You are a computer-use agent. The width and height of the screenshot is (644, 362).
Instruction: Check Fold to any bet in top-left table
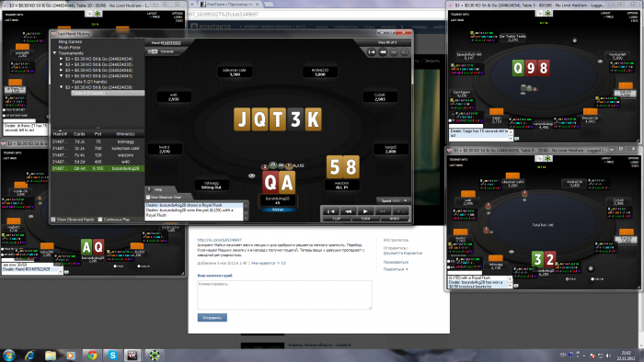(x=5, y=110)
